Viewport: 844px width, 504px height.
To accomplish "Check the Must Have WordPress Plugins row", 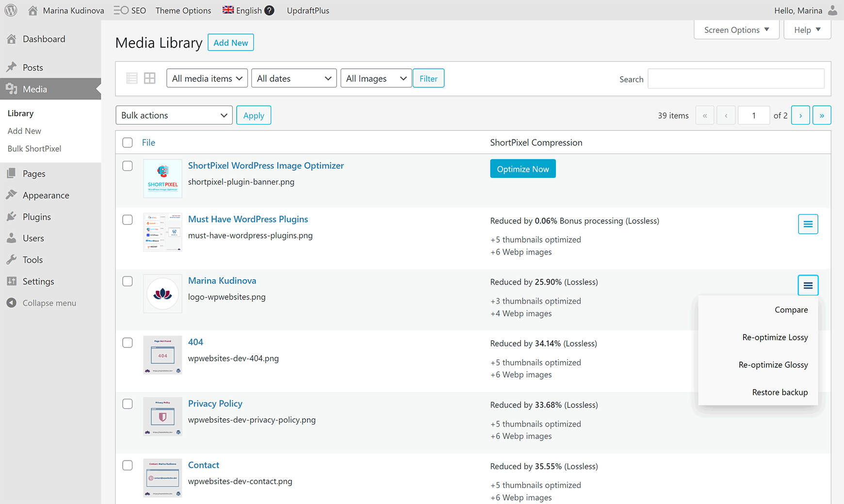I will (128, 220).
